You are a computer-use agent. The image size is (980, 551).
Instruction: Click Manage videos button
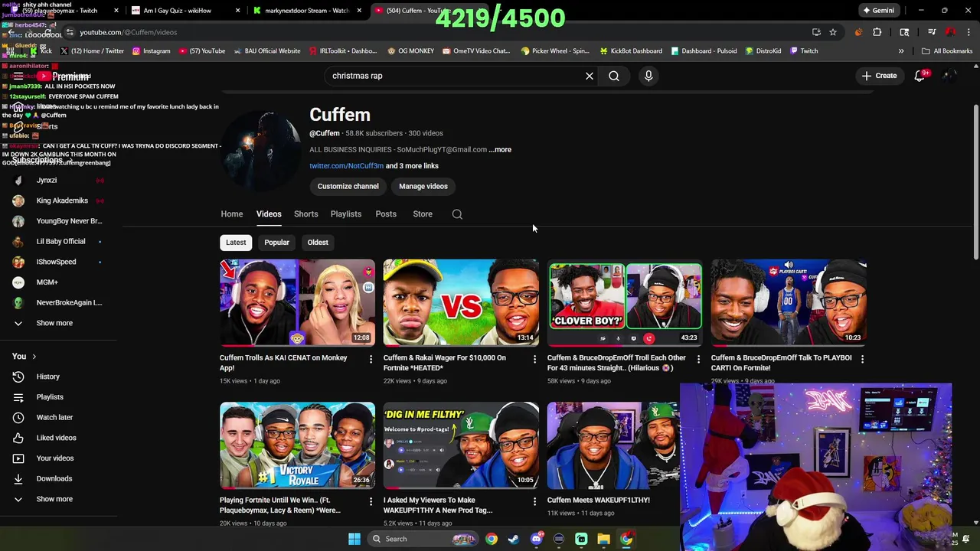tap(423, 186)
